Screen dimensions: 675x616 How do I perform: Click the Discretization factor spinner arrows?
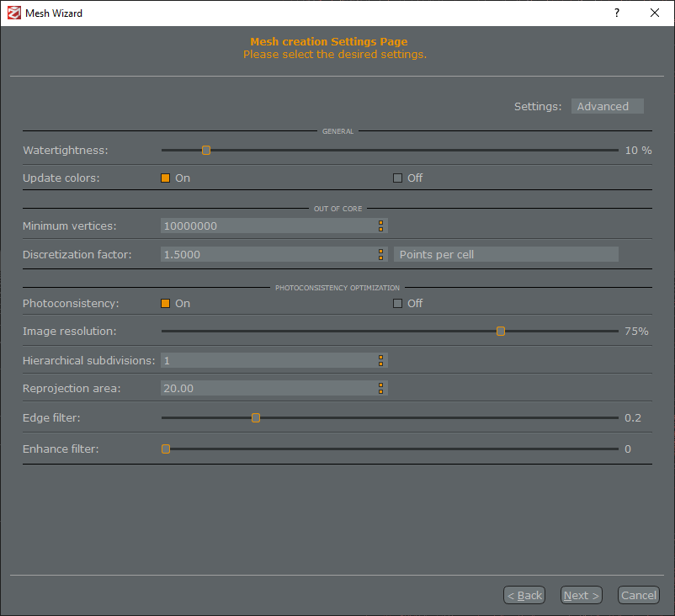[x=380, y=254]
